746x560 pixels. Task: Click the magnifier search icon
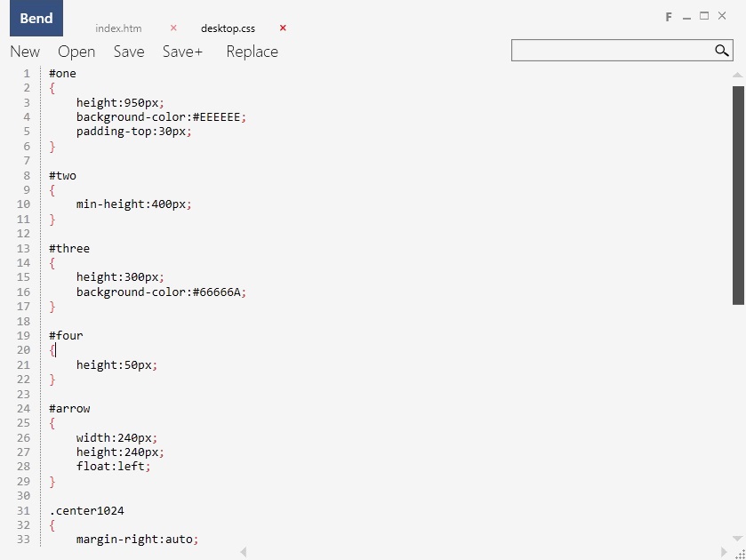pyautogui.click(x=722, y=51)
